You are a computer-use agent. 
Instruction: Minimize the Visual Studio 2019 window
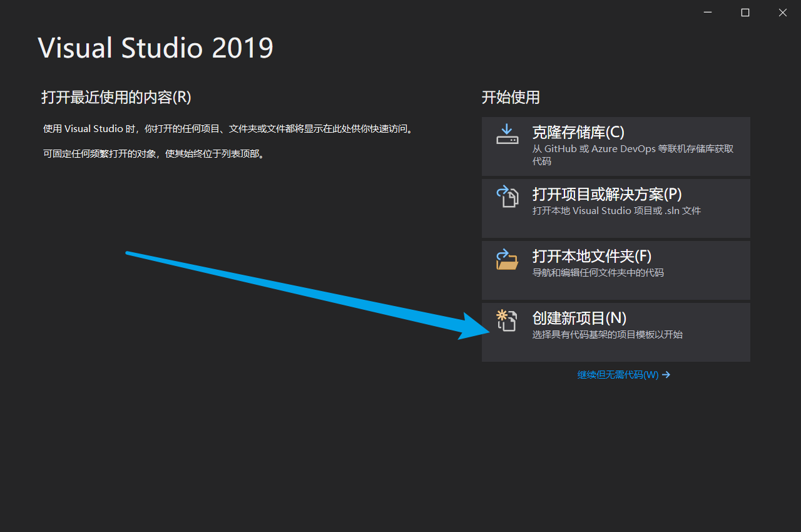point(708,13)
